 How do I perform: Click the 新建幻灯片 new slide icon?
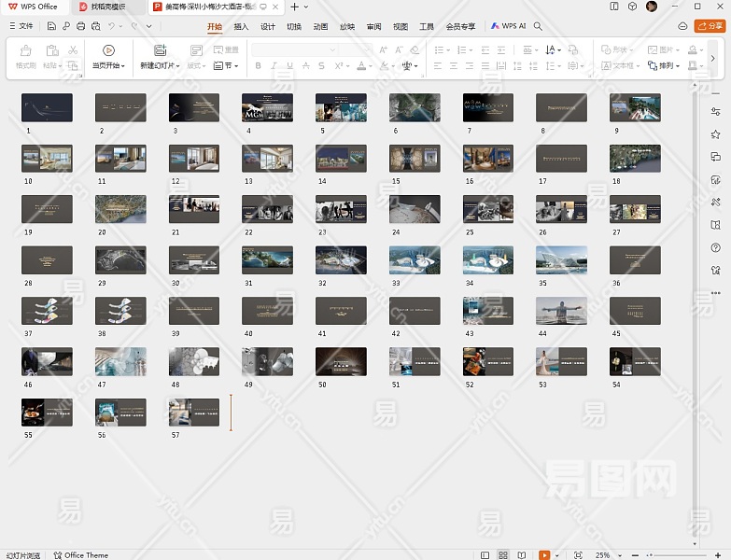[x=160, y=50]
